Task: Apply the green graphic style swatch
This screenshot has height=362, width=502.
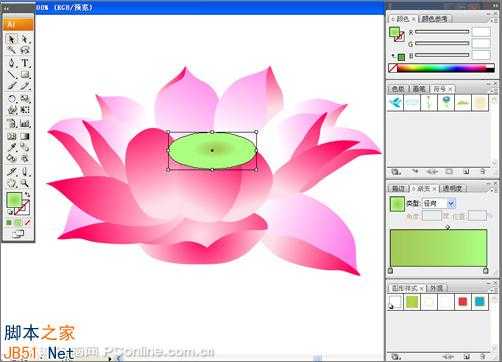Action: pos(412,302)
